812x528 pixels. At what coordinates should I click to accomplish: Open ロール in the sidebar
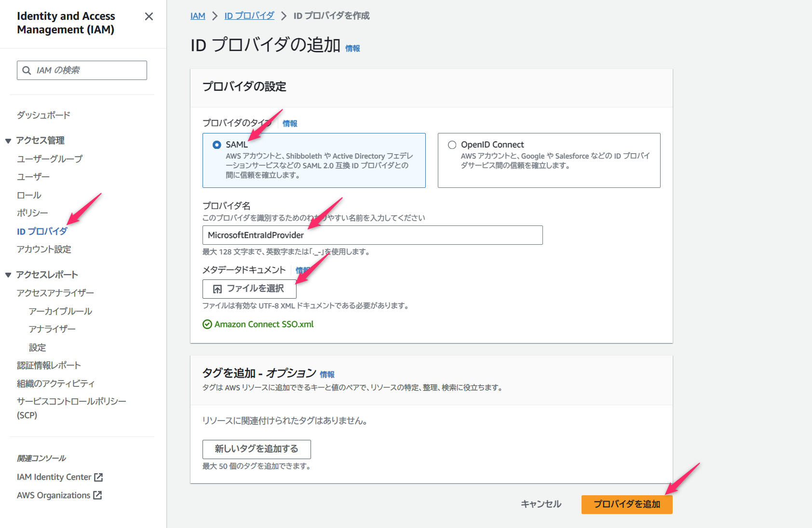tap(29, 195)
